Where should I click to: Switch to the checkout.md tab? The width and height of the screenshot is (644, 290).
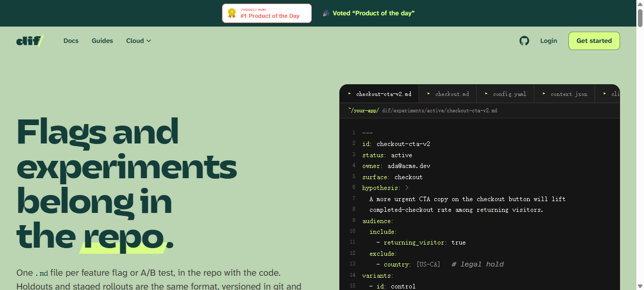448,94
